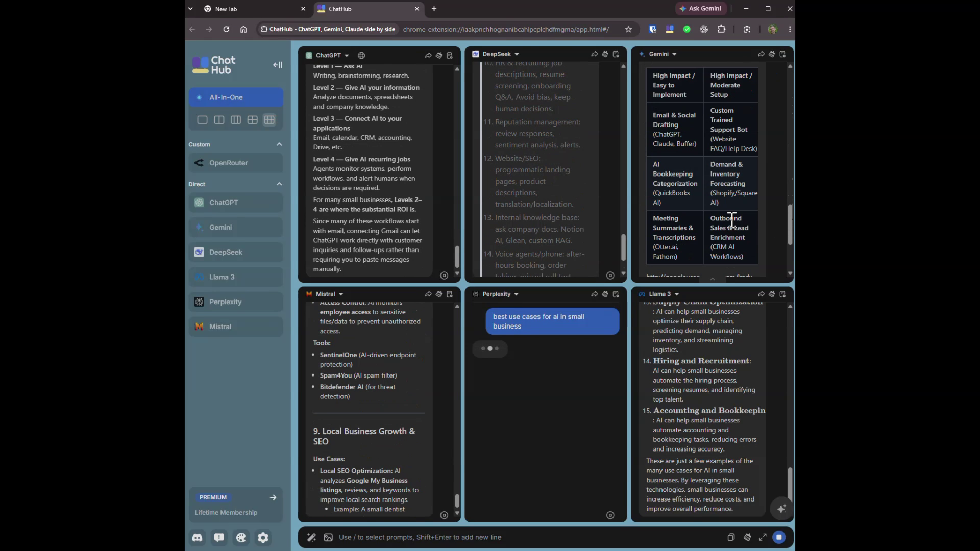Share the Perplexity conversation
The width and height of the screenshot is (980, 551).
(x=594, y=294)
